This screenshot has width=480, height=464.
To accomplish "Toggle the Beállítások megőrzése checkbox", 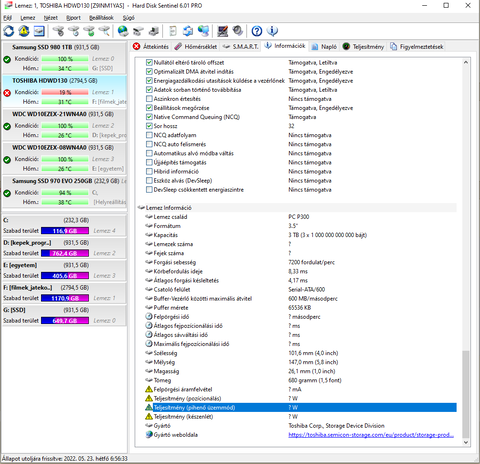I will click(x=149, y=108).
